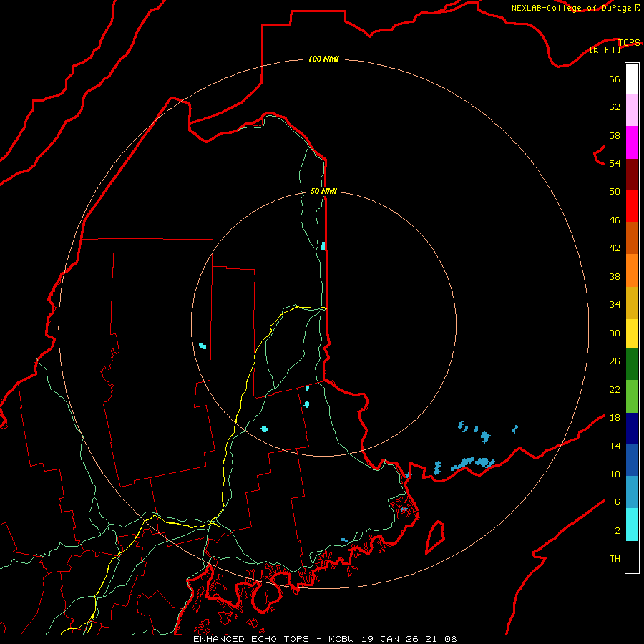Click the cyan echo on the vertical border line
This screenshot has height=644, width=644.
click(323, 246)
